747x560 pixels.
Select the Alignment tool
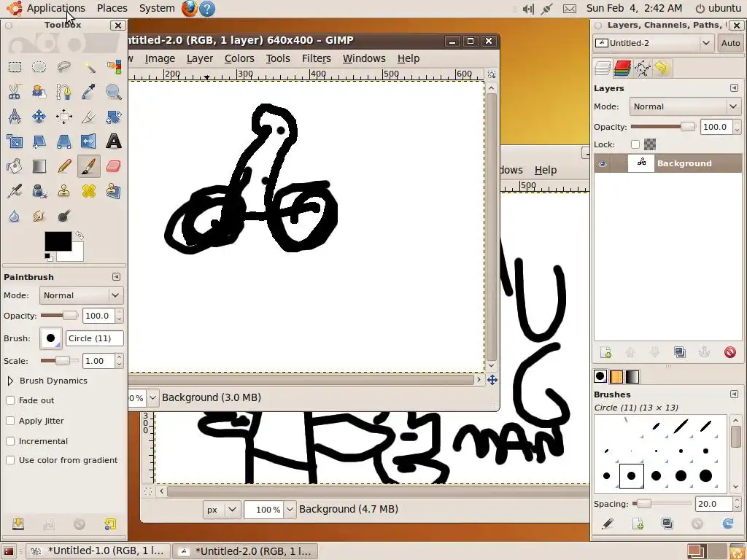64,116
